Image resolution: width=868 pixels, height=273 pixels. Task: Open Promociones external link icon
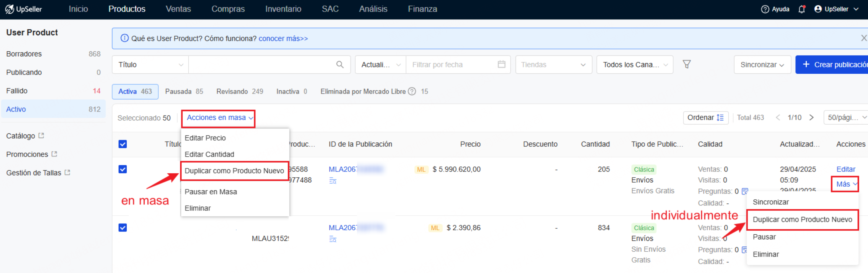point(54,154)
